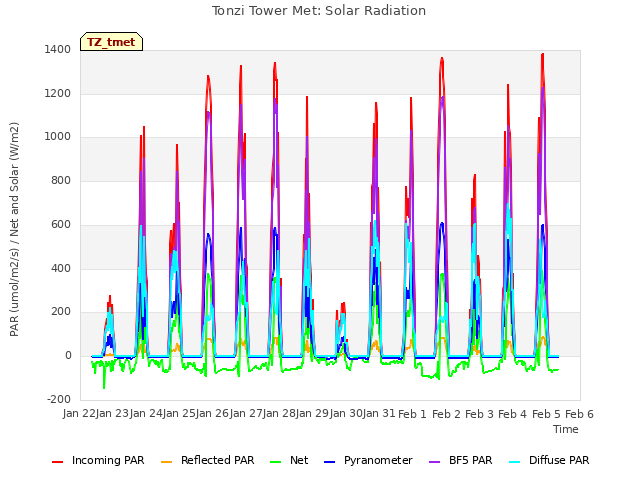
Task: Click the Jan 23 x-axis date label
Action: tap(112, 413)
